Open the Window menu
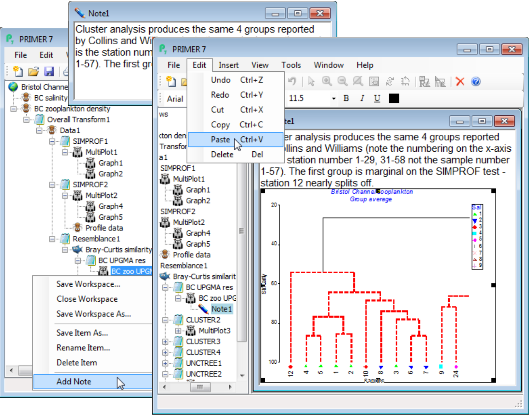Image resolution: width=532 pixels, height=417 pixels. click(328, 65)
